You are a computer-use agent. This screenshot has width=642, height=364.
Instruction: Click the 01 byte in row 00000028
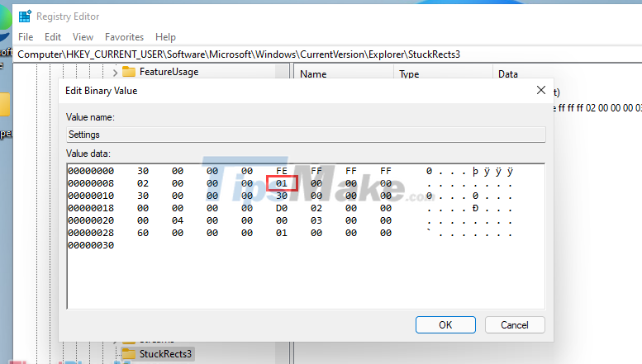click(x=282, y=233)
